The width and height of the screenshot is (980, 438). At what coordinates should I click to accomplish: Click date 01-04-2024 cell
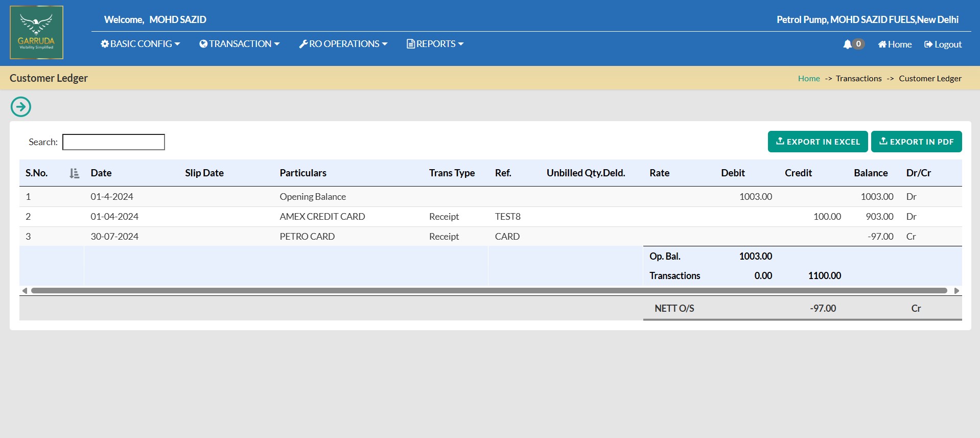(x=114, y=217)
